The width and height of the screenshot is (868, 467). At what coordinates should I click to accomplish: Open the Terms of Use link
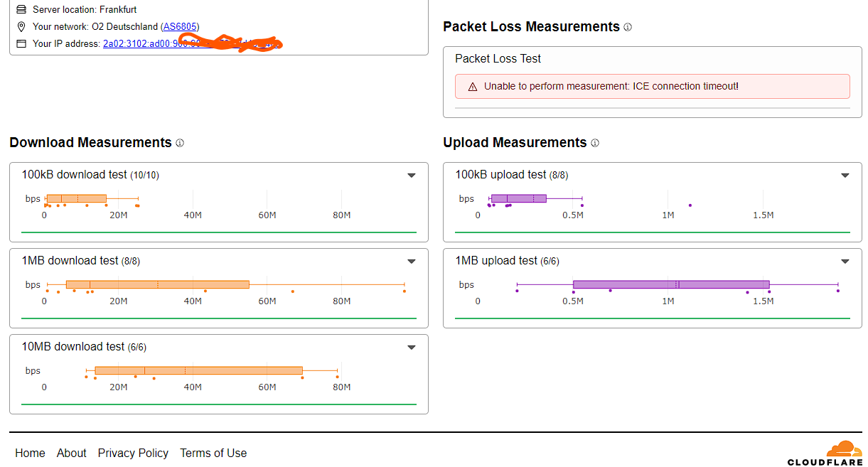[x=213, y=453]
